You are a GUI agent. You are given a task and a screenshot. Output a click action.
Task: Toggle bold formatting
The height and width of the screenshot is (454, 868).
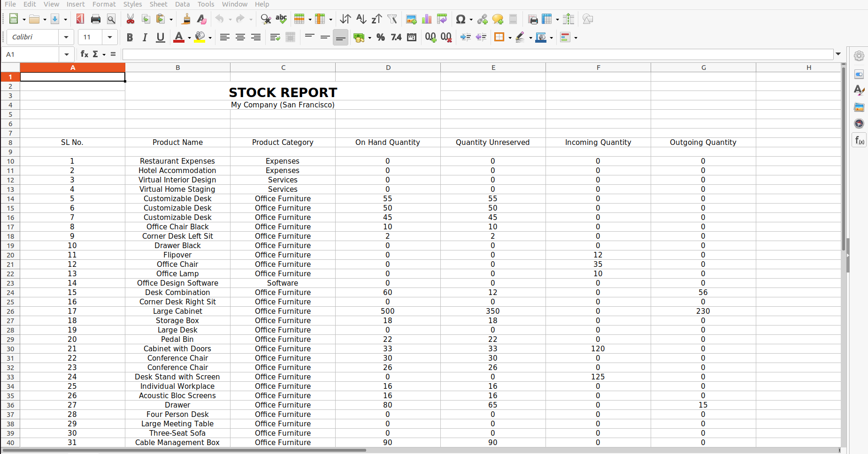(130, 38)
